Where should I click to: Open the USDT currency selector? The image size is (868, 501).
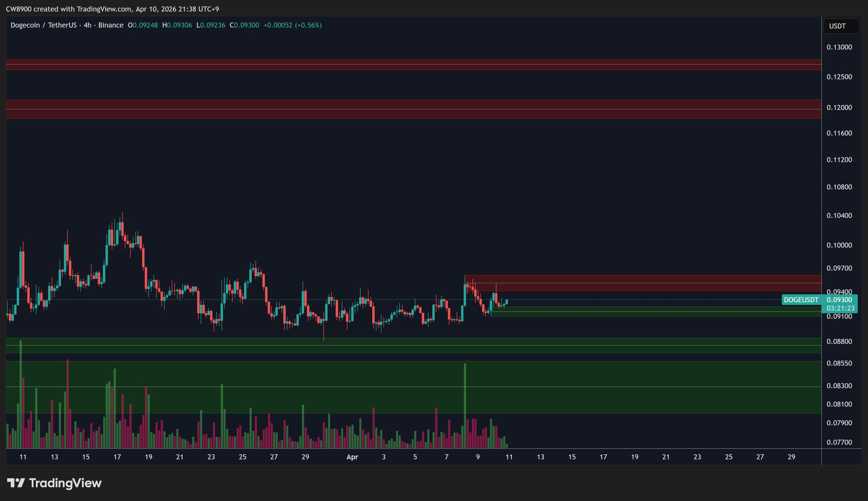(841, 26)
